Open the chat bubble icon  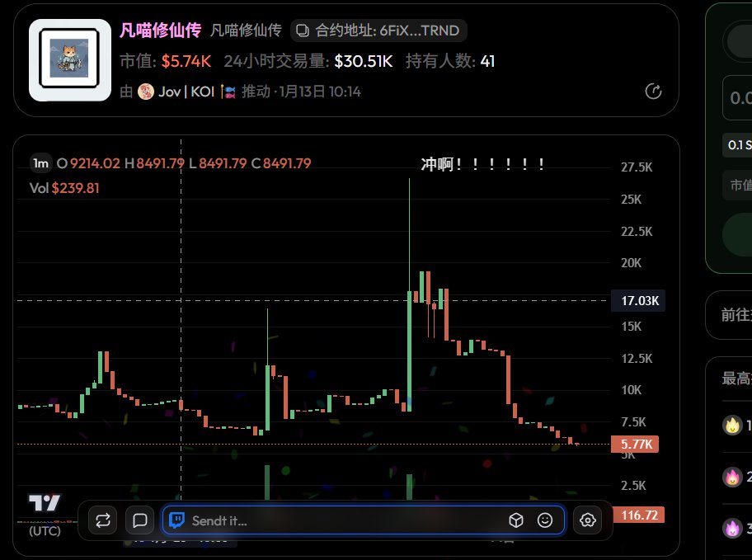139,520
